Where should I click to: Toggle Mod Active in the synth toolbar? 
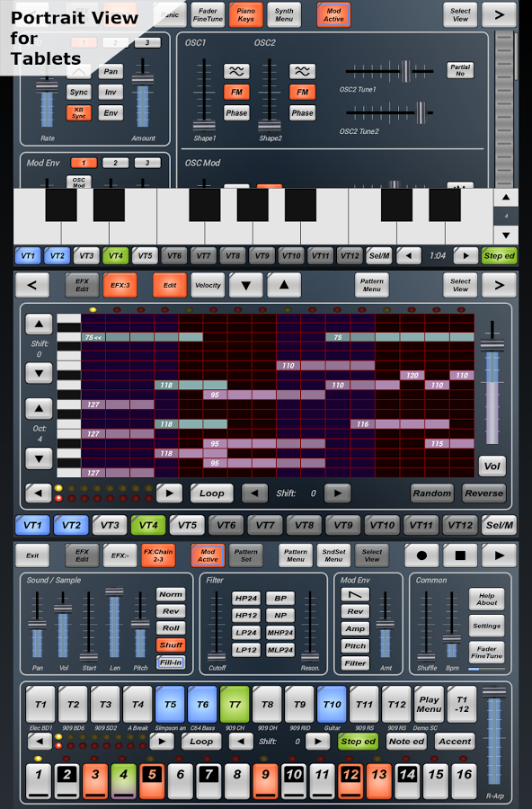[334, 14]
